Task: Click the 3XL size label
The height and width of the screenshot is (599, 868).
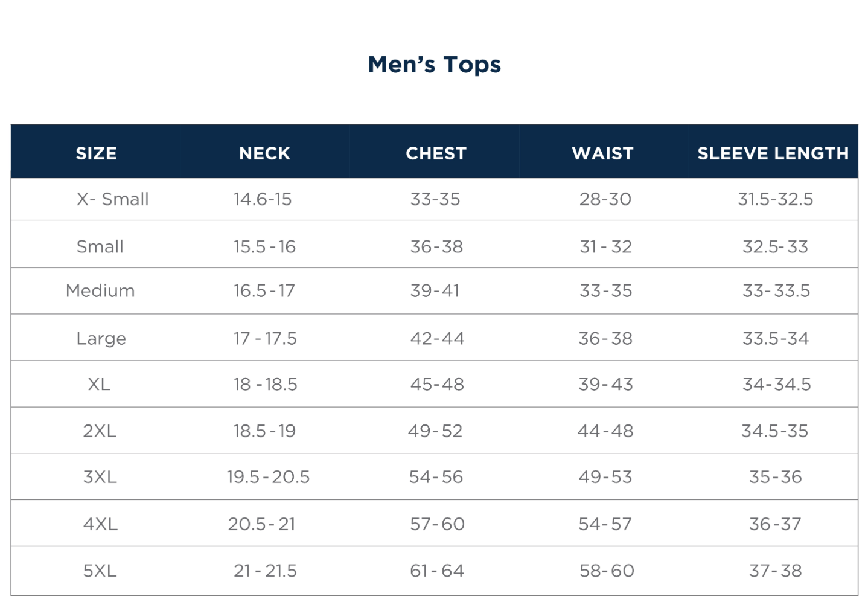Action: [x=100, y=477]
